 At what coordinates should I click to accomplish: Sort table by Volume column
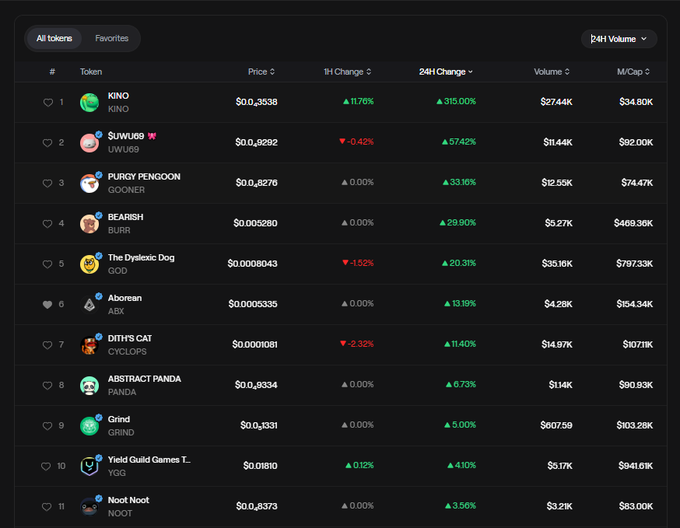pos(551,72)
